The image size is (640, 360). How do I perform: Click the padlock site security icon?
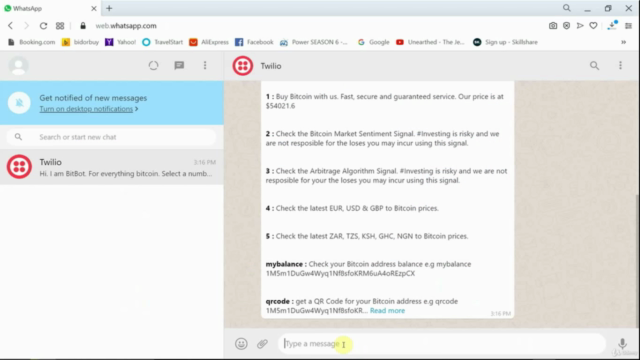(x=83, y=26)
